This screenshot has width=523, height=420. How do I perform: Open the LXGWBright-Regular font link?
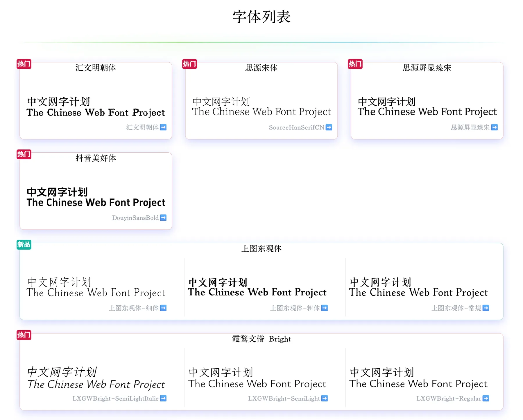tap(449, 399)
